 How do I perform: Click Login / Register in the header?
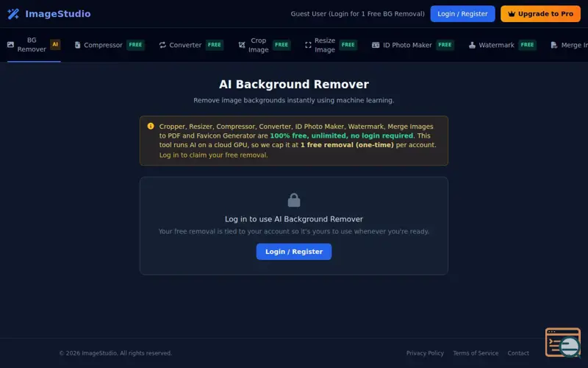[462, 14]
